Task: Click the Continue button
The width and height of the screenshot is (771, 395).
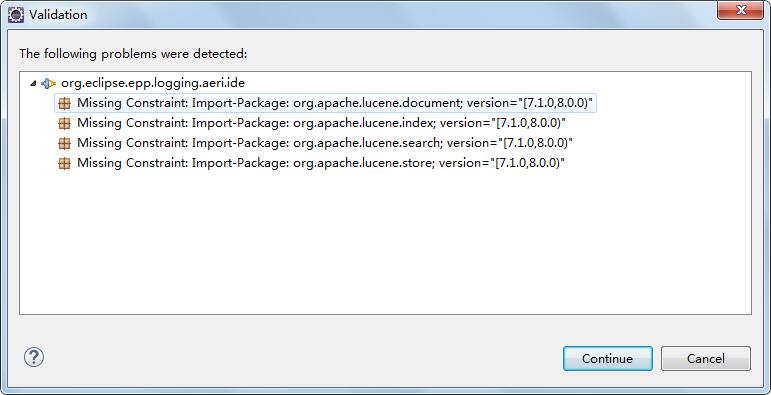Action: (x=608, y=359)
